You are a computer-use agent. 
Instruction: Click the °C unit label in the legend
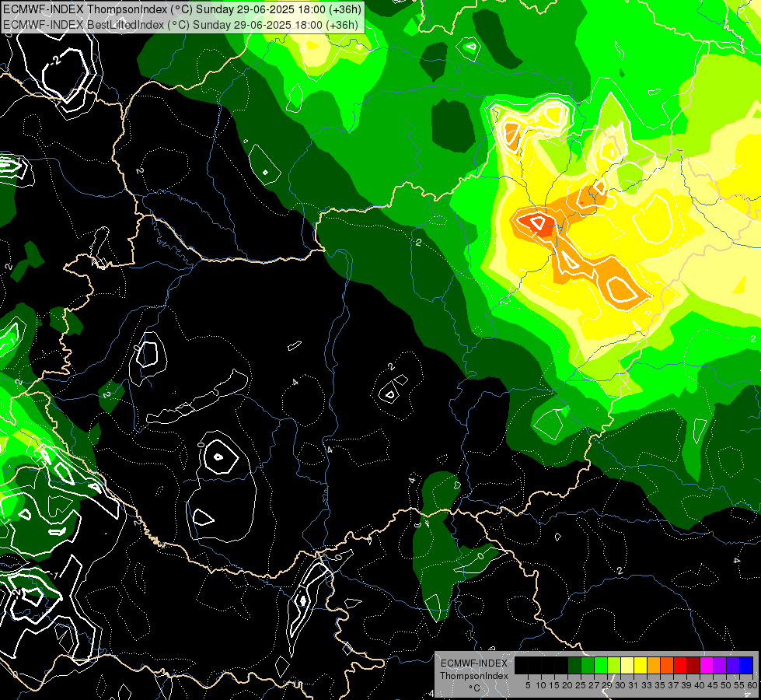(475, 688)
